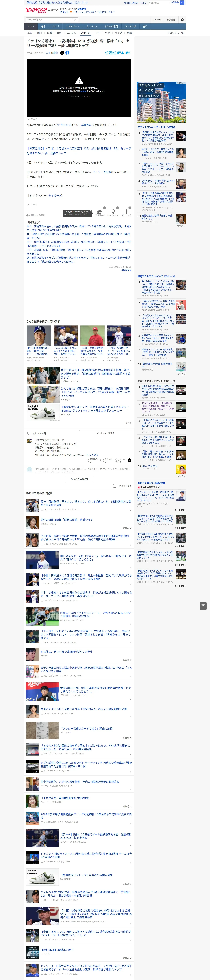Viewport: 210px width, 980px height.
Task: Open the 石丸伸二、怒り心頭で番組Pを名指しで批判 article
Action: point(66,652)
